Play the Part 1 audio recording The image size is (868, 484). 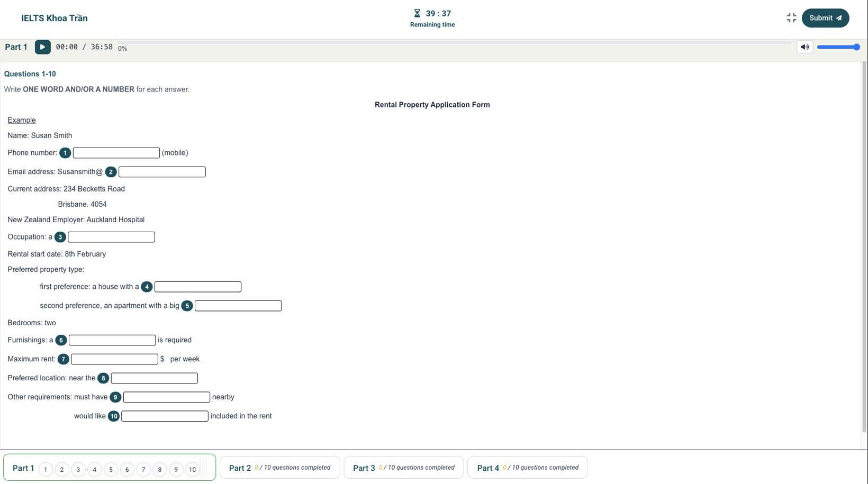tap(42, 47)
